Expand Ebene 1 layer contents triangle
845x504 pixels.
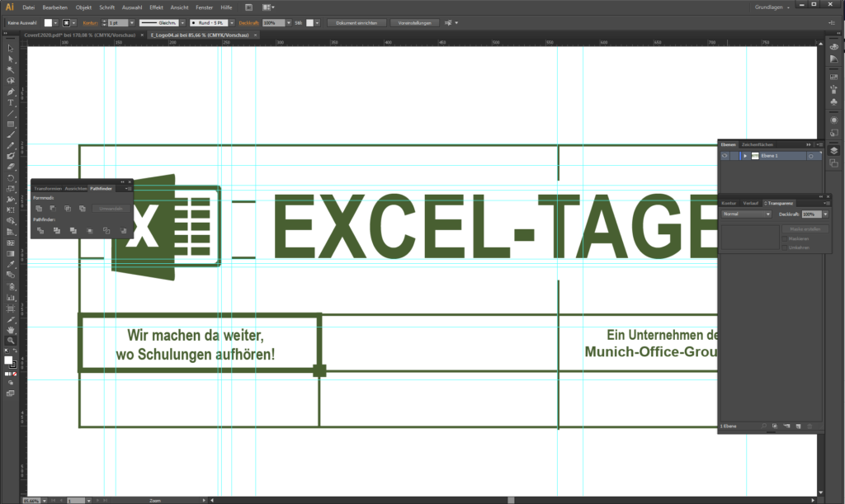745,155
